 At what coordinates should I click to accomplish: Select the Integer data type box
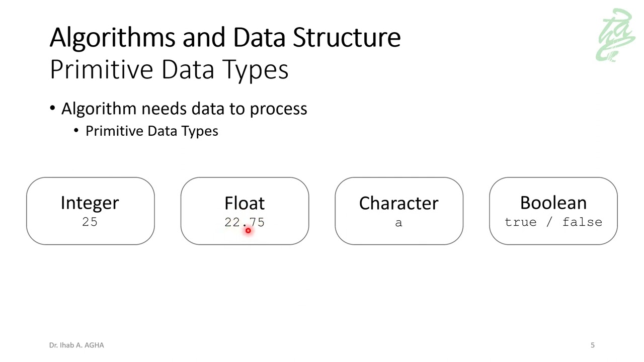91,211
